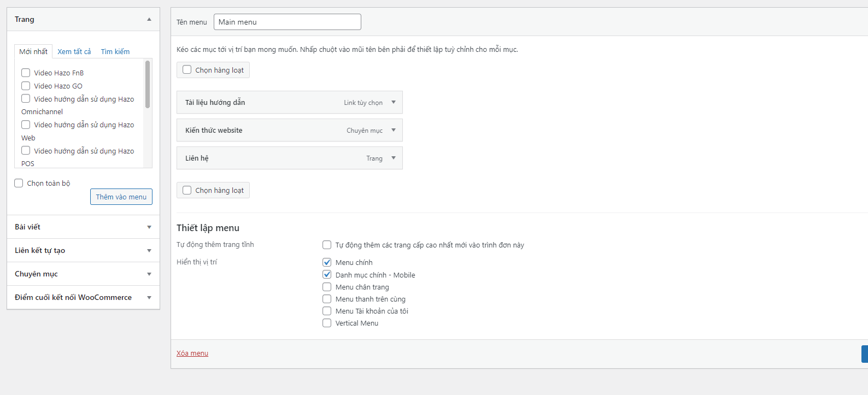Click the Xóa menu link
The height and width of the screenshot is (395, 868).
pyautogui.click(x=192, y=353)
